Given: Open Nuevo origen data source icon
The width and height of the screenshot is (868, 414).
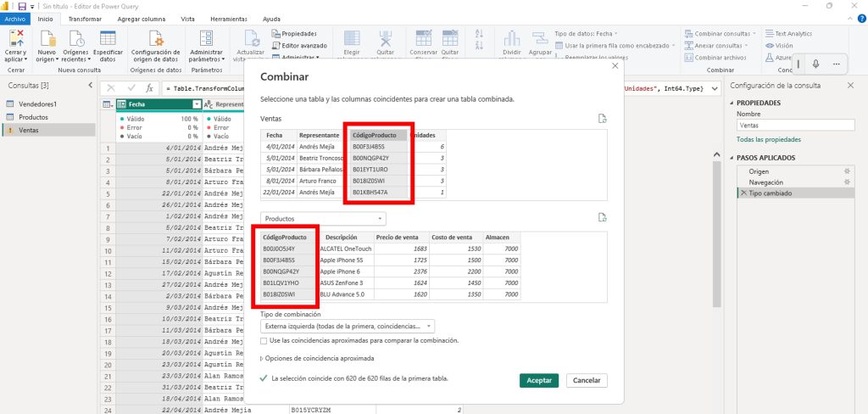Looking at the screenshot, I should click(x=47, y=38).
